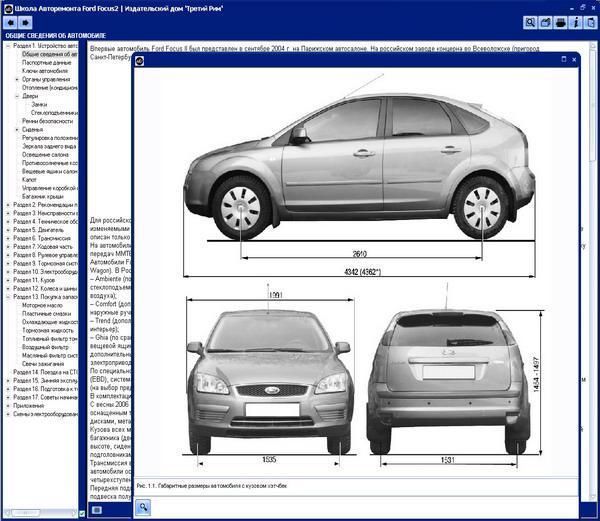Select Раздел 10. Электрооборудование

pos(45,272)
